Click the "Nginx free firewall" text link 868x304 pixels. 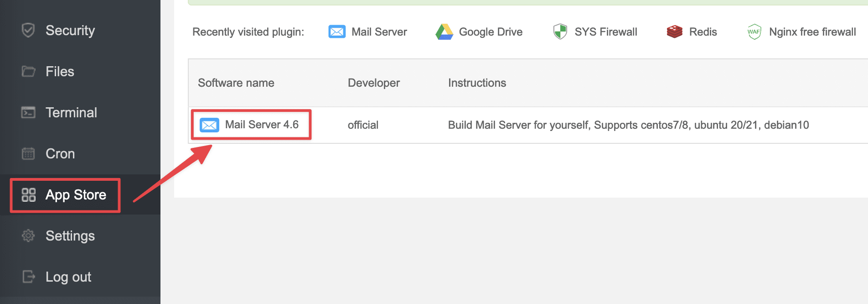(812, 32)
